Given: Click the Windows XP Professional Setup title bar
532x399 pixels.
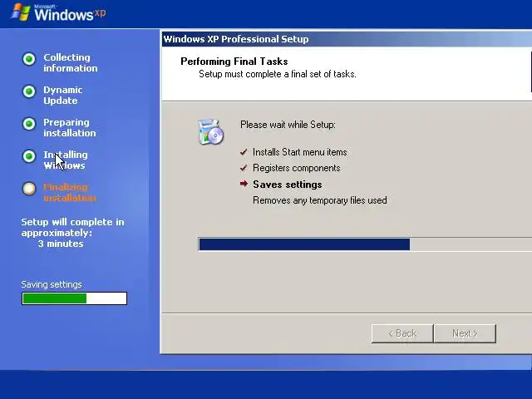Looking at the screenshot, I should 347,39.
